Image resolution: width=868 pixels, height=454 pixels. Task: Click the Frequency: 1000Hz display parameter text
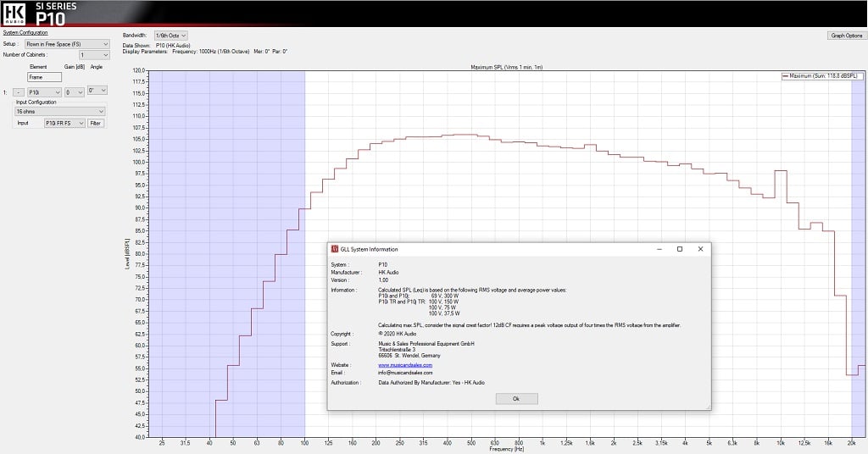211,52
